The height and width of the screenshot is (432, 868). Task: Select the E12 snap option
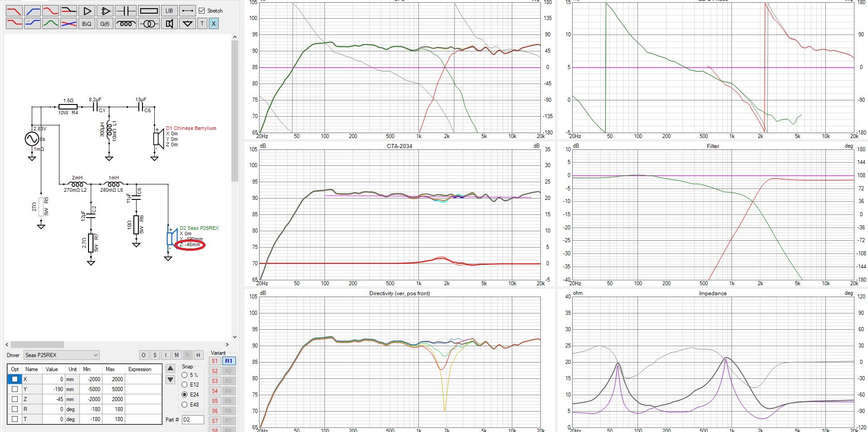(184, 385)
